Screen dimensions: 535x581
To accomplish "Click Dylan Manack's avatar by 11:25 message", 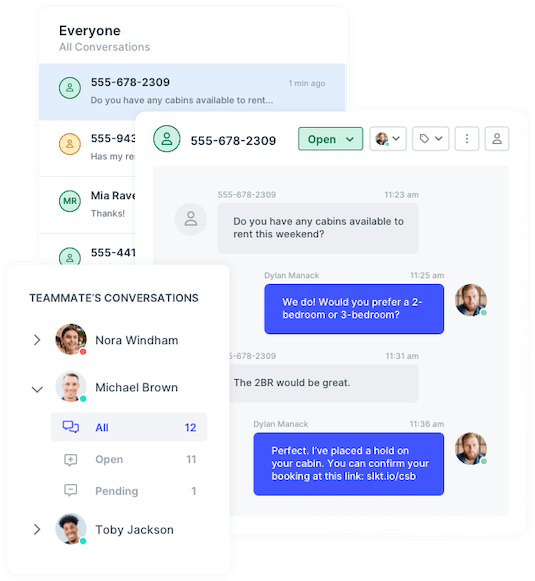I will click(471, 300).
